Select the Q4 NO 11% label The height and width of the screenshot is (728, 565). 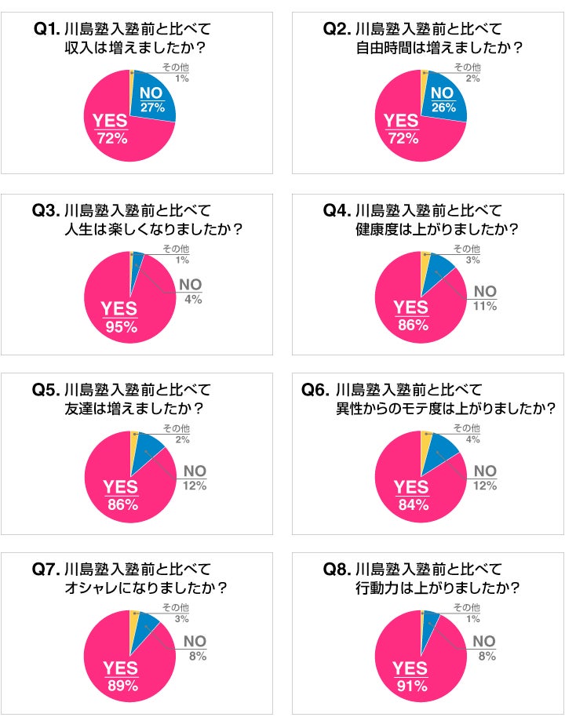pyautogui.click(x=485, y=298)
